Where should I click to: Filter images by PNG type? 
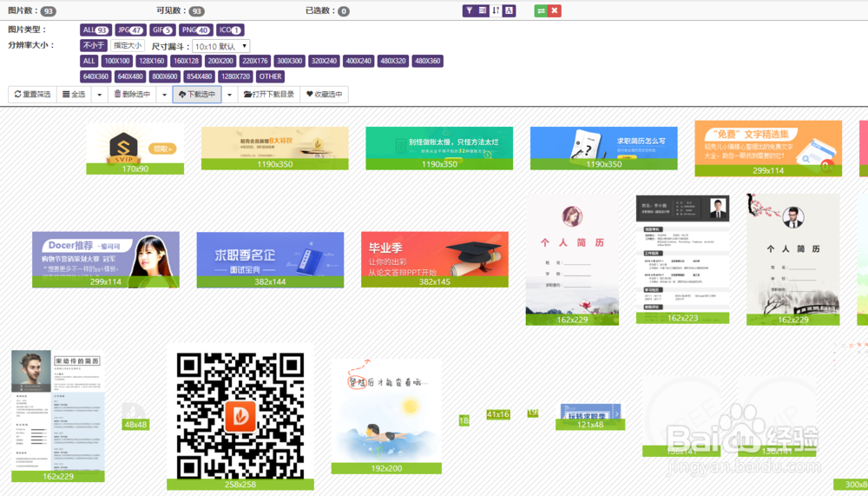coord(195,30)
